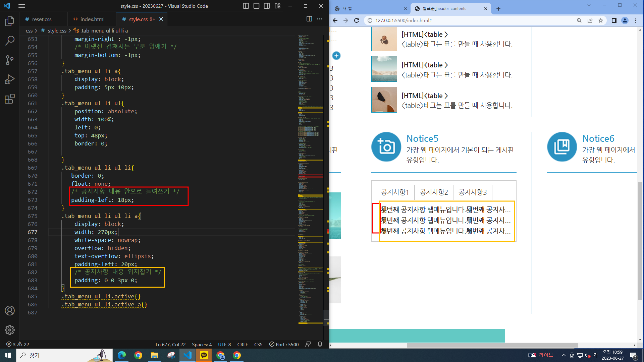The image size is (644, 362).
Task: Click the Split Editor Right icon
Action: 309,19
